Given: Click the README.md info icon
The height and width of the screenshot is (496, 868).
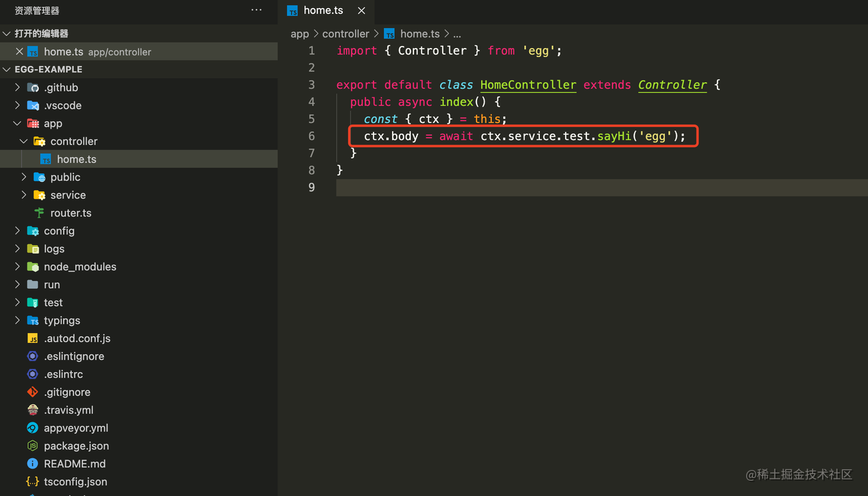Looking at the screenshot, I should (33, 464).
